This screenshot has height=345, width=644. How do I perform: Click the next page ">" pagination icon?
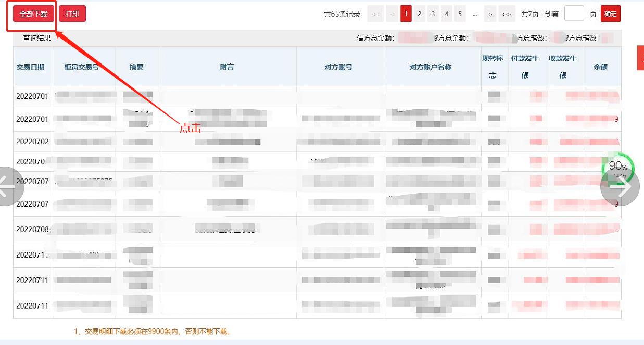(x=490, y=13)
